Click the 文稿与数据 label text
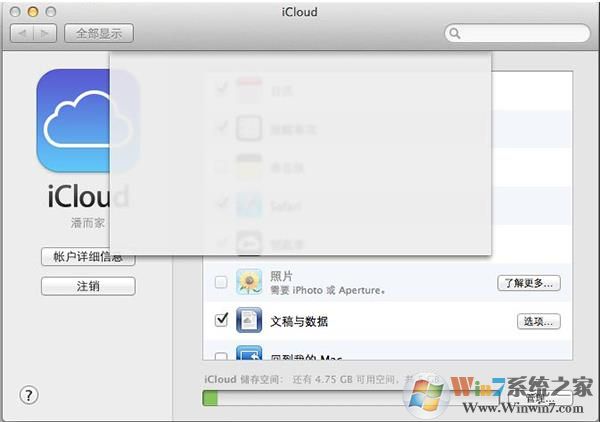This screenshot has width=600, height=422. (299, 321)
